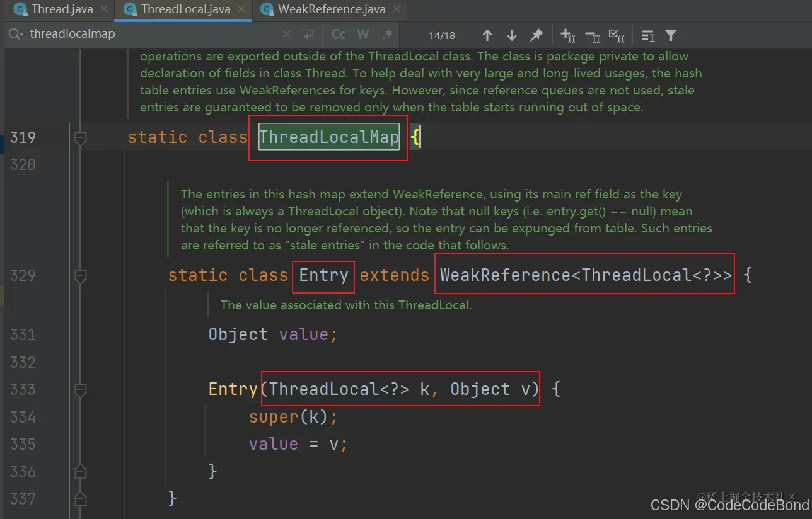This screenshot has height=519, width=812.
Task: Toggle Words (W) search option
Action: coord(363,35)
